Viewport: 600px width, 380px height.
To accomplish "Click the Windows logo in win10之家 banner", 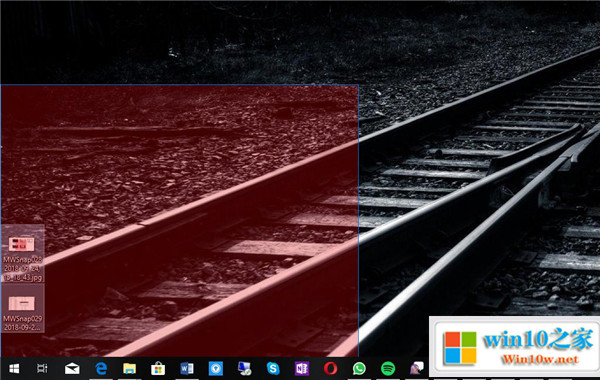I will click(461, 347).
